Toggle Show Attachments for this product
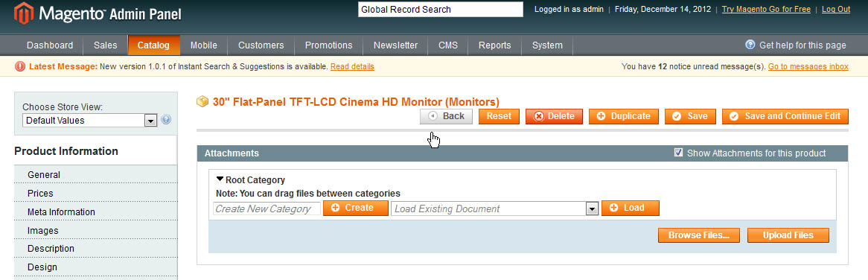 (678, 153)
